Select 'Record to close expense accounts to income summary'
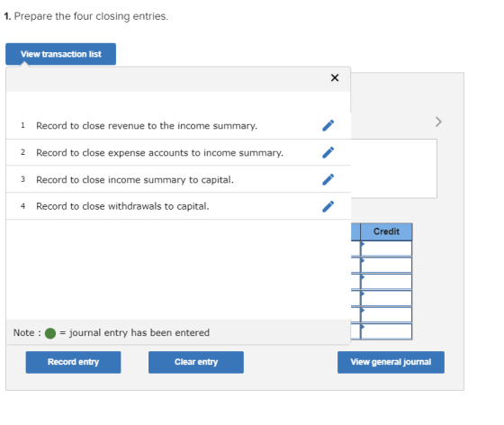This screenshot has height=425, width=504. (160, 153)
